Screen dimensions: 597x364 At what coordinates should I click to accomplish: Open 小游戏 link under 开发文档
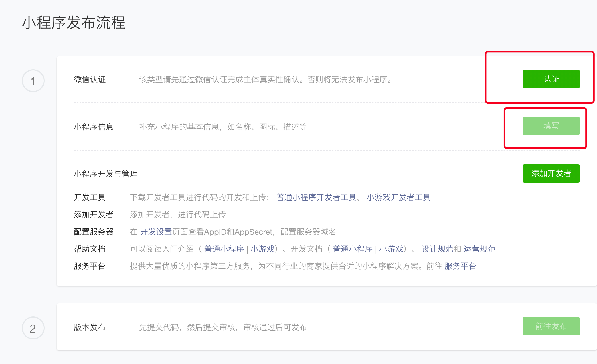coord(391,249)
